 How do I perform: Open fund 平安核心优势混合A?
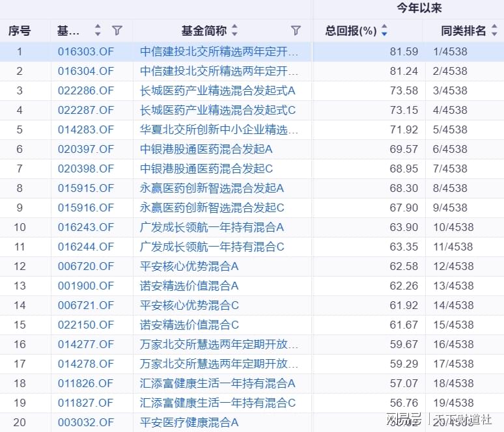point(189,266)
